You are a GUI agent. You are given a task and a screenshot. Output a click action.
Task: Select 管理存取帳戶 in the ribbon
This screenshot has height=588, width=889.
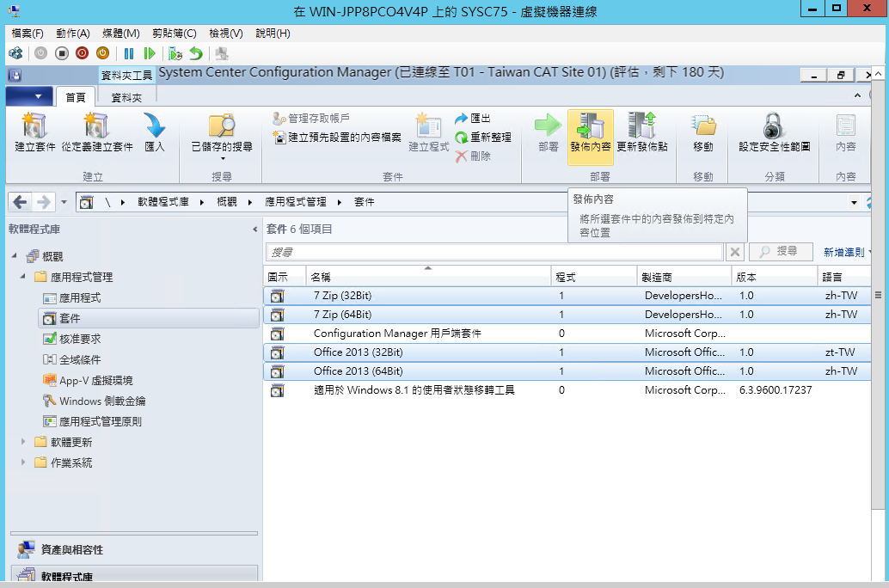[310, 119]
